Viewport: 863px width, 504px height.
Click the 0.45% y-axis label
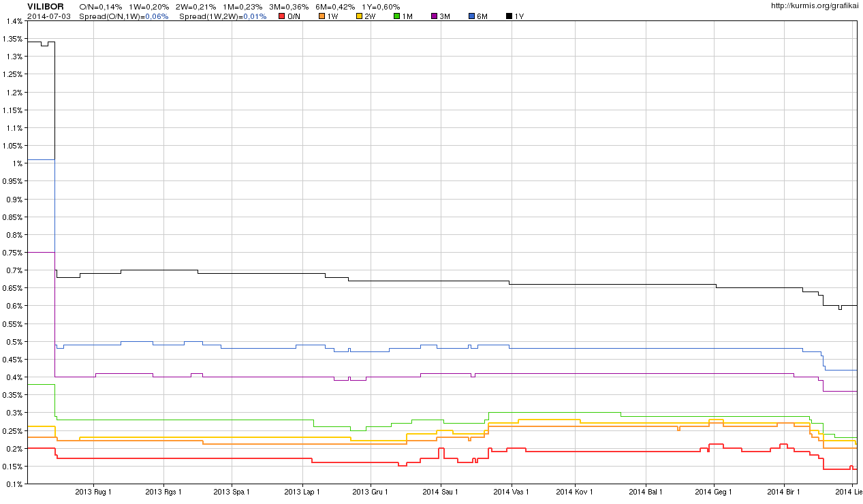pyautogui.click(x=12, y=359)
